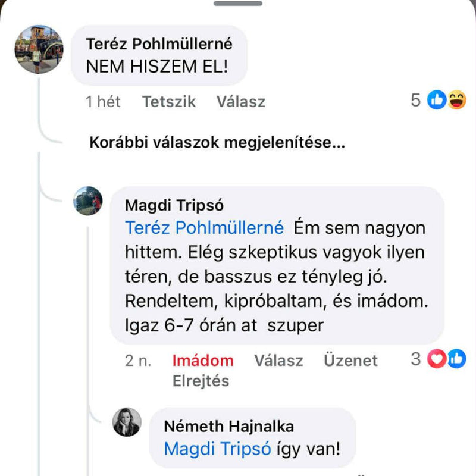Open Teréz Pohlmüllerné's profile picture
The height and width of the screenshot is (476, 476).
click(39, 49)
